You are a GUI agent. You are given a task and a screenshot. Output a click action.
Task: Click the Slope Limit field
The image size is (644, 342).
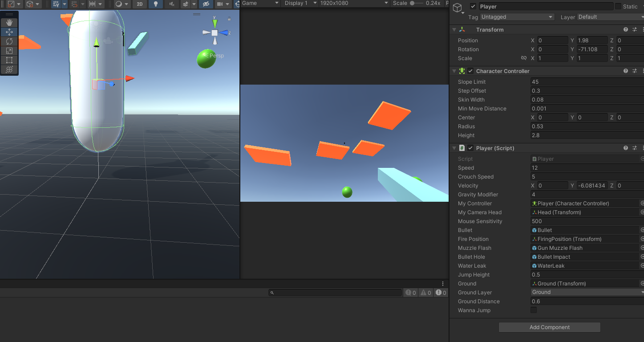coord(587,82)
